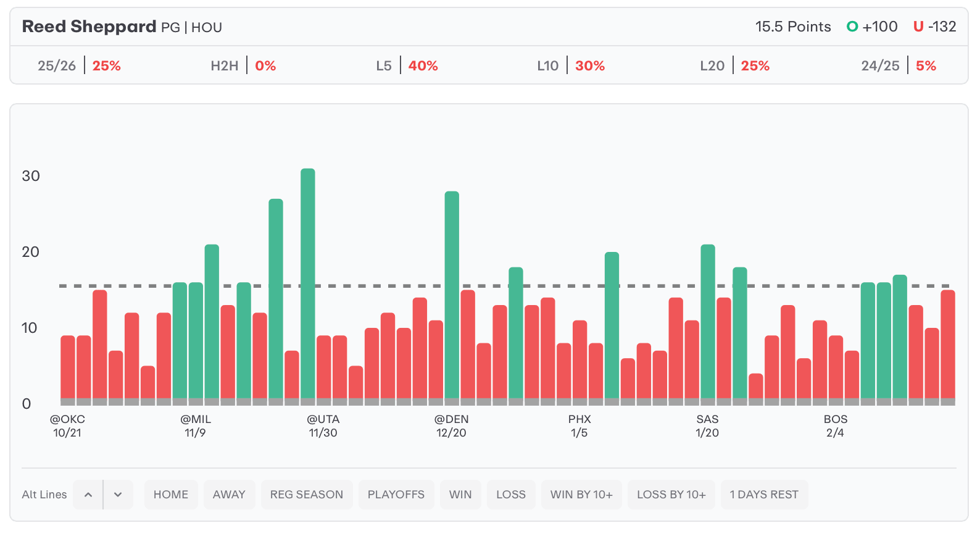Filter games by LOSS

click(x=511, y=495)
